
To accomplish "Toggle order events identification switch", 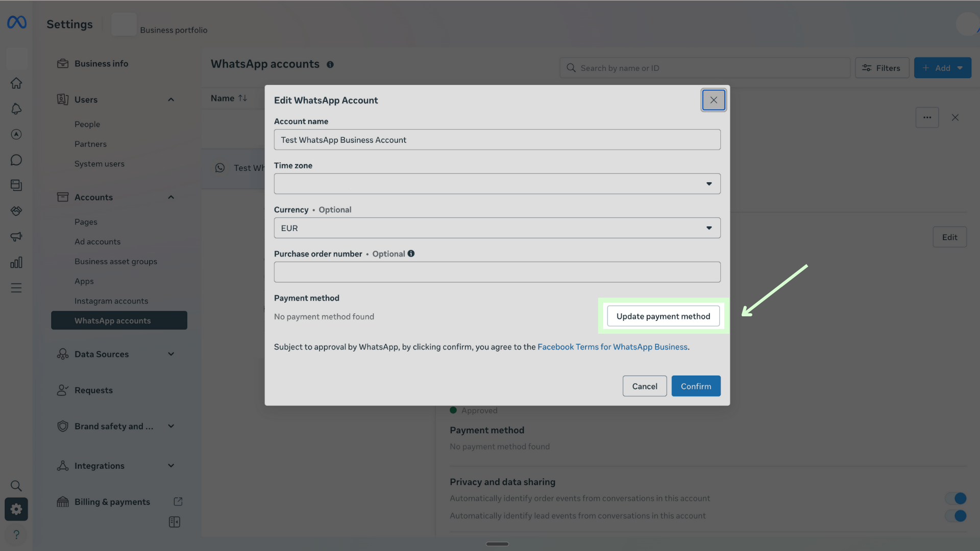I will pyautogui.click(x=955, y=498).
